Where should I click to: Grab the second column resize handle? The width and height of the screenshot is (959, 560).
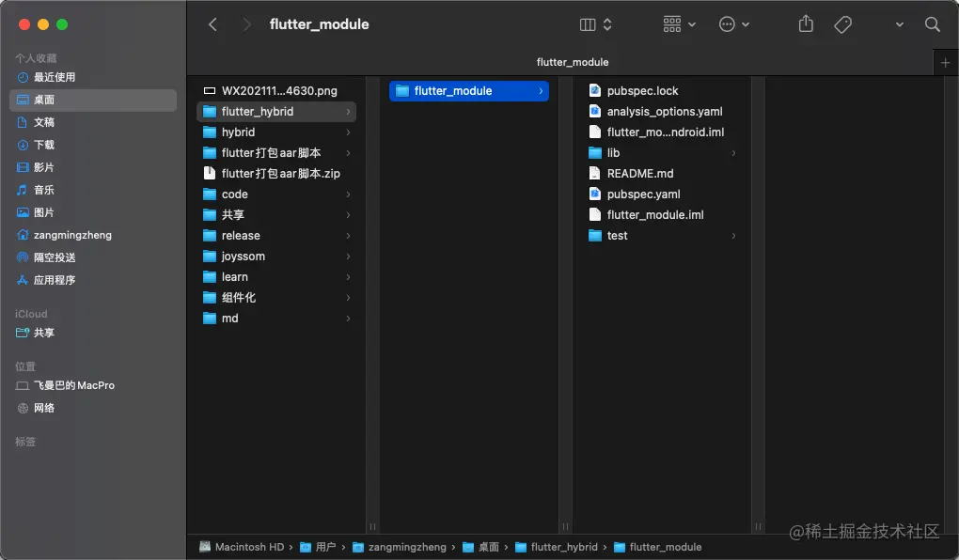click(565, 526)
